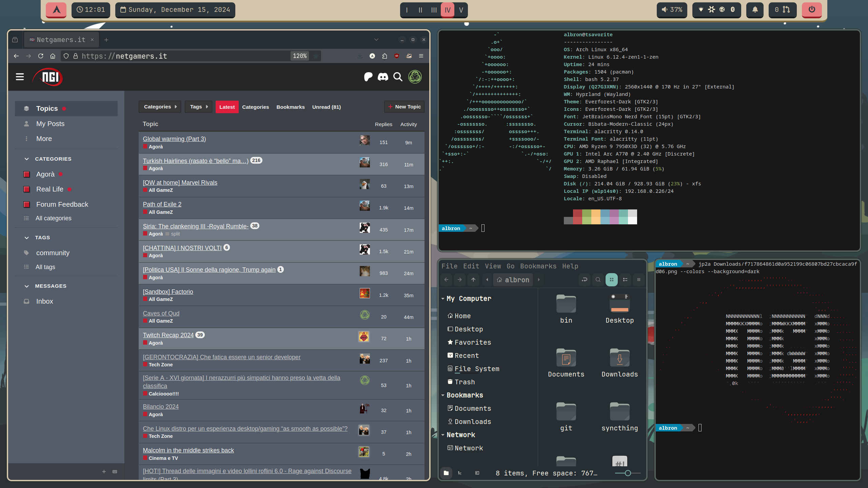The image size is (868, 488).
Task: Select the Unread (81) tab
Action: click(x=327, y=107)
